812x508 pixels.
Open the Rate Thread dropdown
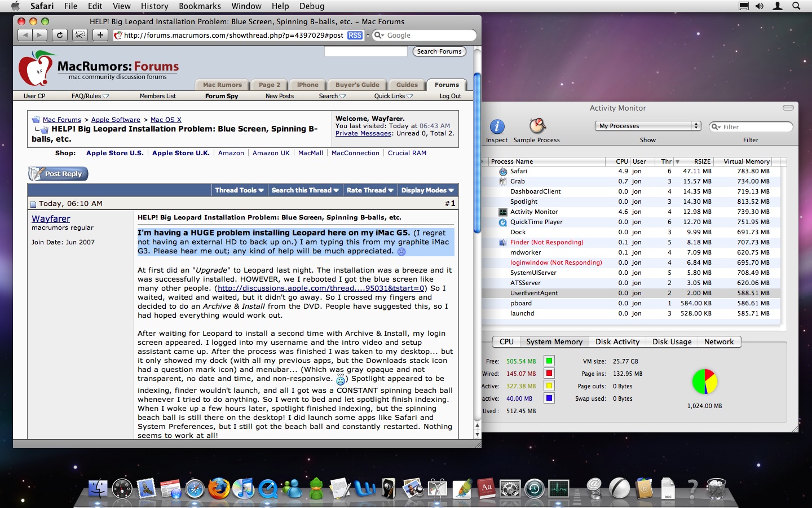click(370, 190)
